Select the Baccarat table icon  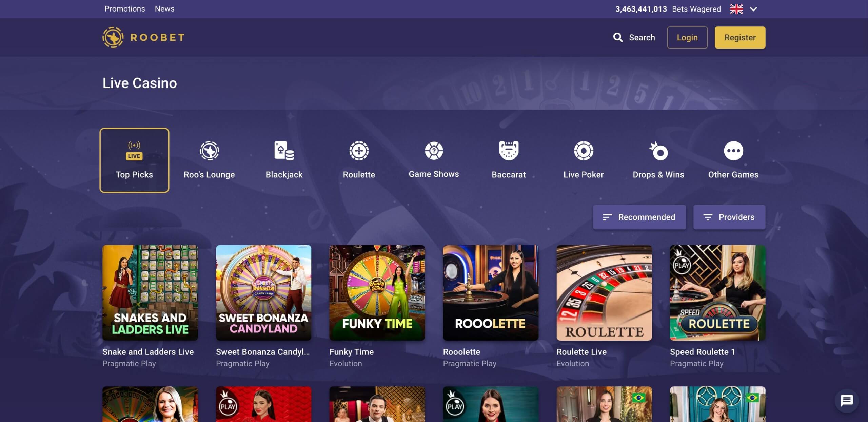[x=509, y=151]
